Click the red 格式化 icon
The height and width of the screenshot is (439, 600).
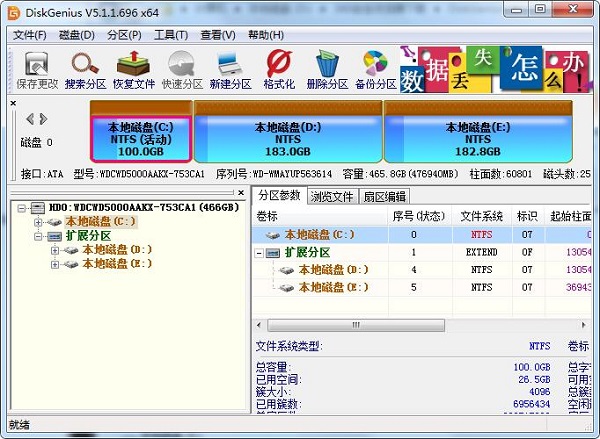coord(279,70)
